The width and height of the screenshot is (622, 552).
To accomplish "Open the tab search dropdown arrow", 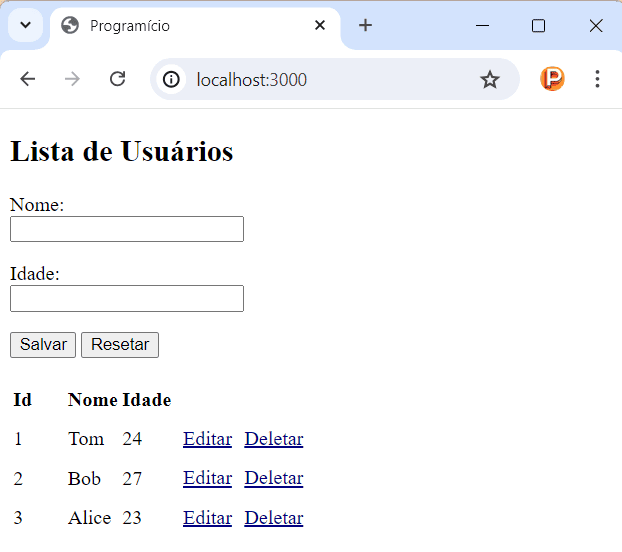I will pyautogui.click(x=25, y=25).
